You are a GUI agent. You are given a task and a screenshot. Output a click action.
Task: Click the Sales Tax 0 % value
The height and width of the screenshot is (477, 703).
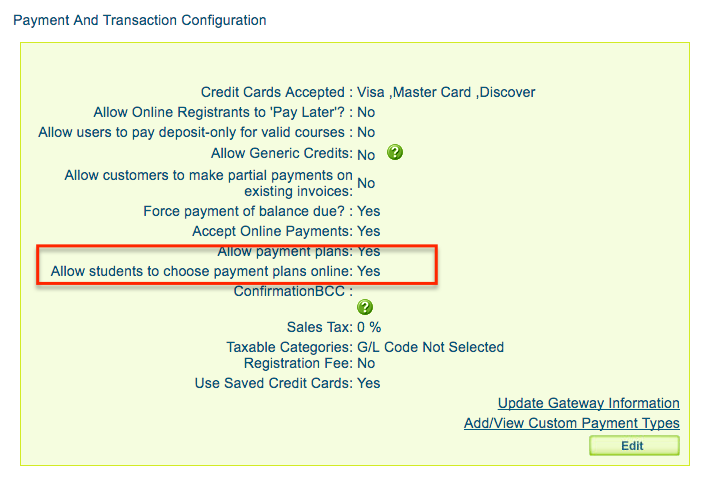[369, 327]
